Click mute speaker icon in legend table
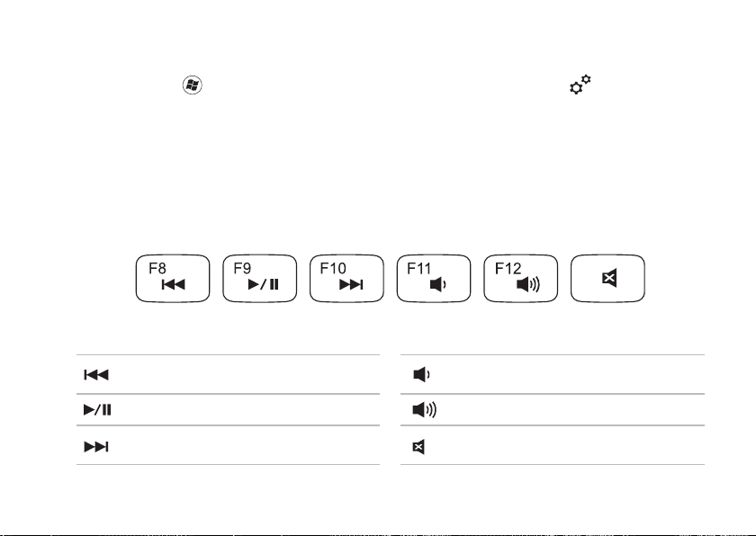 tap(418, 447)
